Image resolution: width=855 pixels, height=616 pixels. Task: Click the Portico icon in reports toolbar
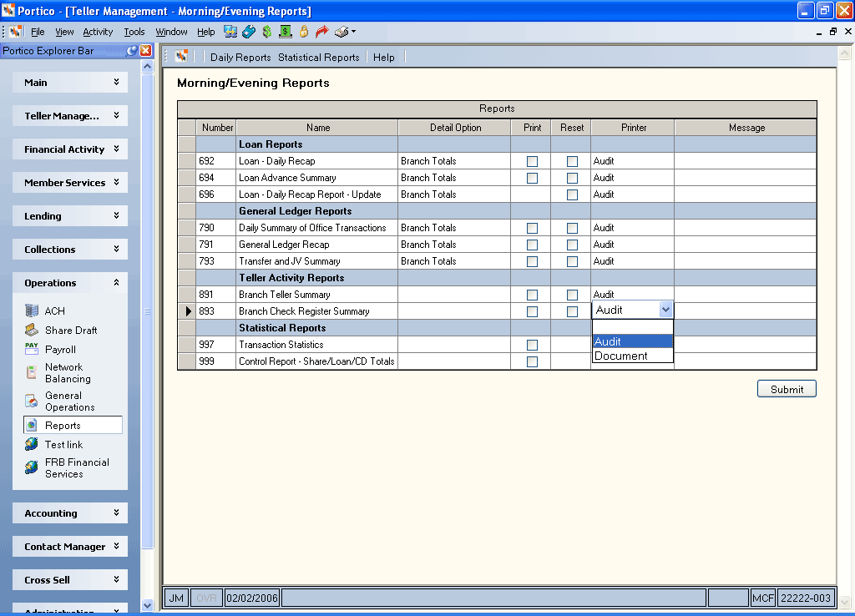(181, 56)
